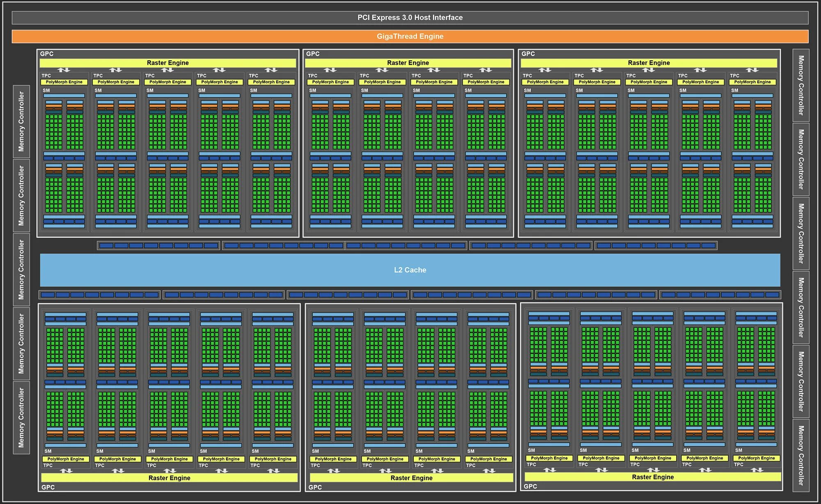Click first PolyMorph Engine in bottom-middle GPC
This screenshot has height=504, width=821.
click(x=333, y=459)
